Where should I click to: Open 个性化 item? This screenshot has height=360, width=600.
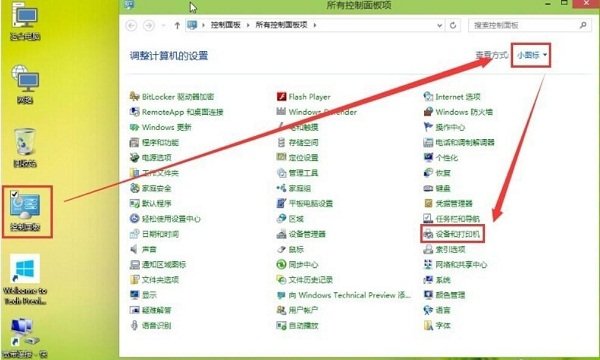tap(441, 158)
